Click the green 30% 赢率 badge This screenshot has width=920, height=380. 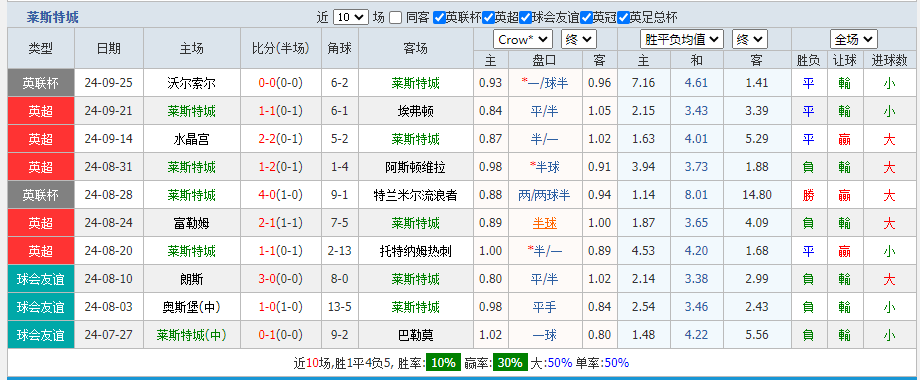coord(510,363)
